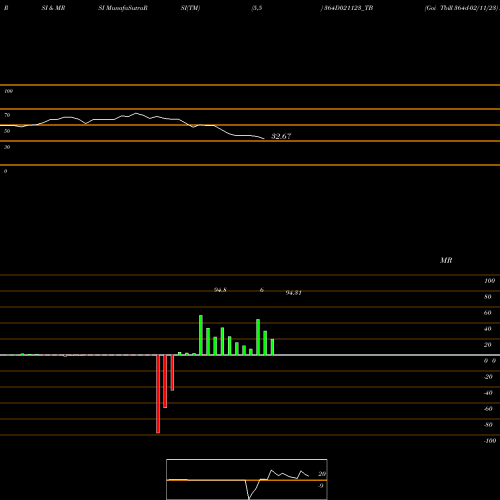
Task: Click the 94.31 value label above the bars
Action: [294, 293]
